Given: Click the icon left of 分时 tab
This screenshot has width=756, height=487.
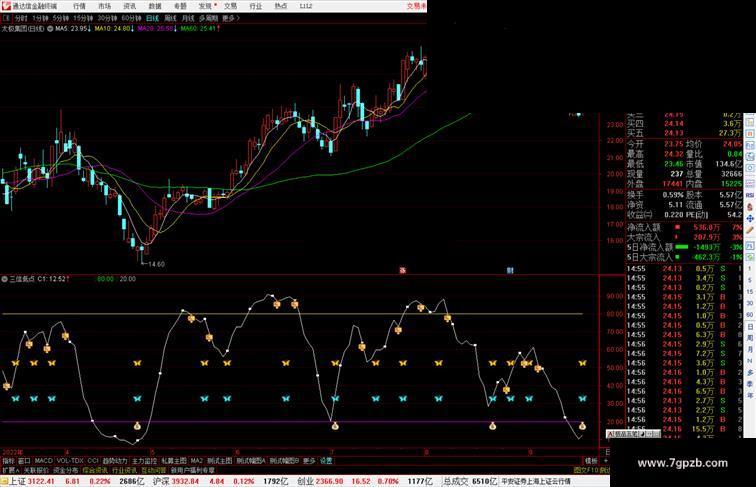Looking at the screenshot, I should click(x=6, y=18).
